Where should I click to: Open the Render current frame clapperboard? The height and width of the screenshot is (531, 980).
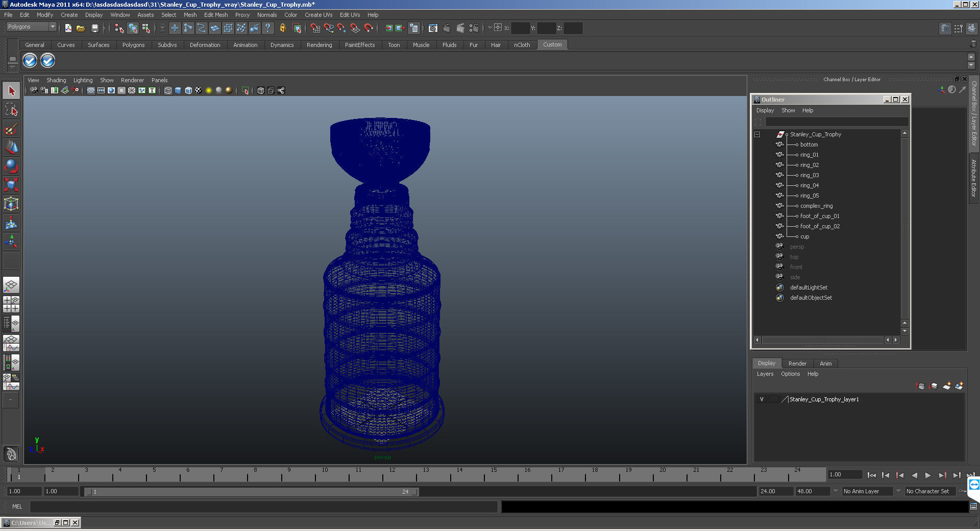447,28
